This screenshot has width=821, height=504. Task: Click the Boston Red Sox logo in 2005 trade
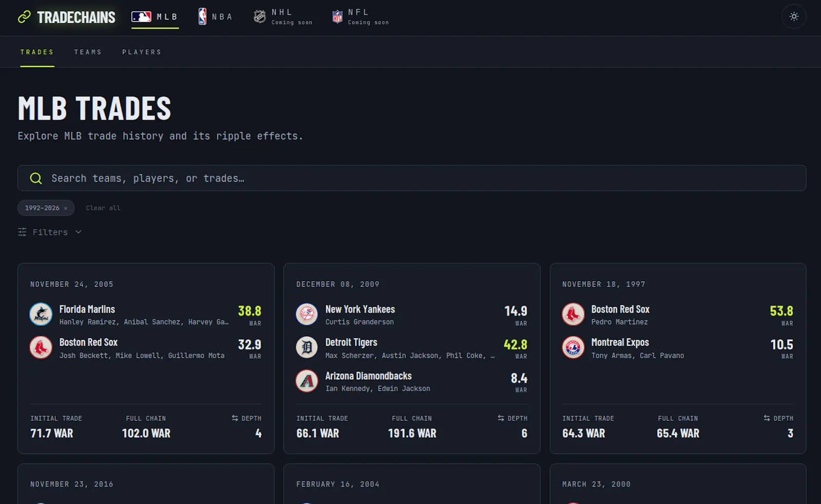tap(41, 347)
